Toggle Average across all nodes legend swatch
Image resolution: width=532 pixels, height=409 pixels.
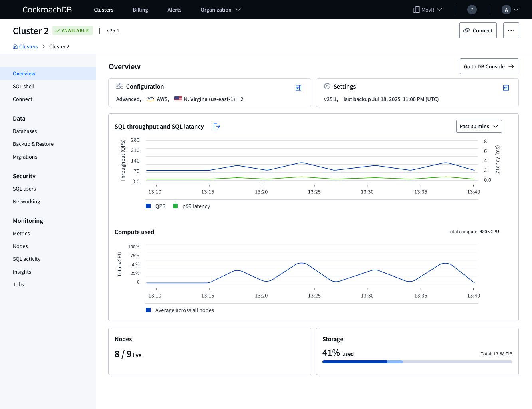point(148,310)
